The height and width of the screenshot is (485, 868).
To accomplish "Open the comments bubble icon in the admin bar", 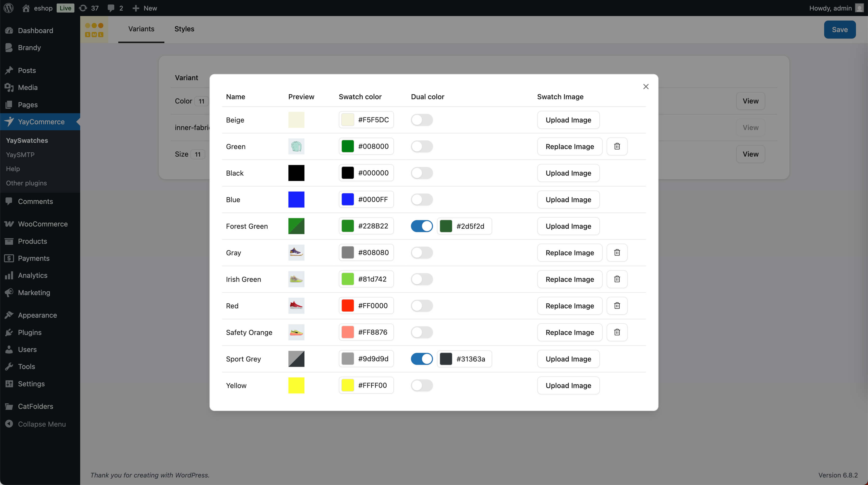I will coord(115,8).
